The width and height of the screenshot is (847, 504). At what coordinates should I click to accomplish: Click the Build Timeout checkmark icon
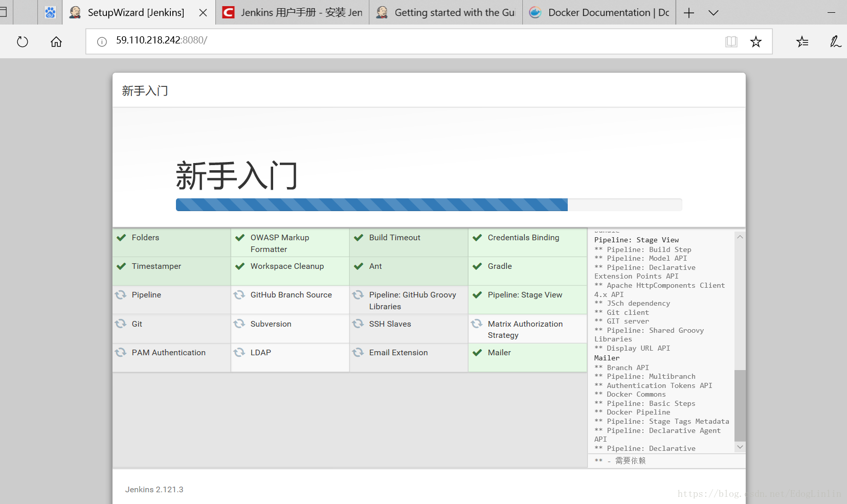click(359, 238)
